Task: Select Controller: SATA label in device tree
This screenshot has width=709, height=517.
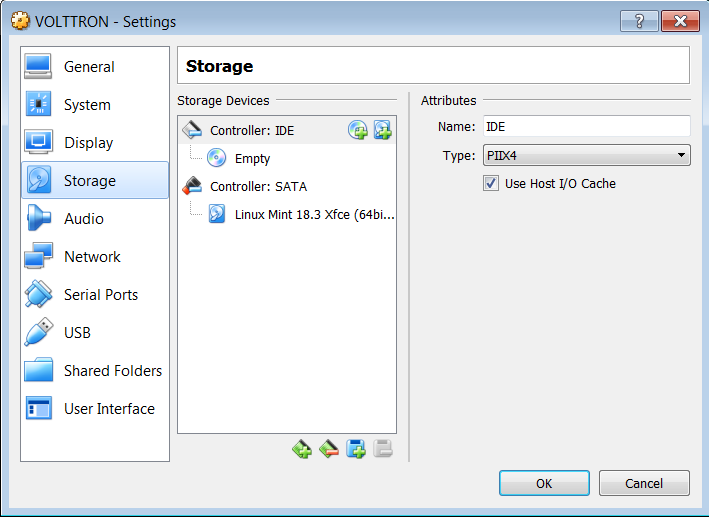Action: pos(258,186)
